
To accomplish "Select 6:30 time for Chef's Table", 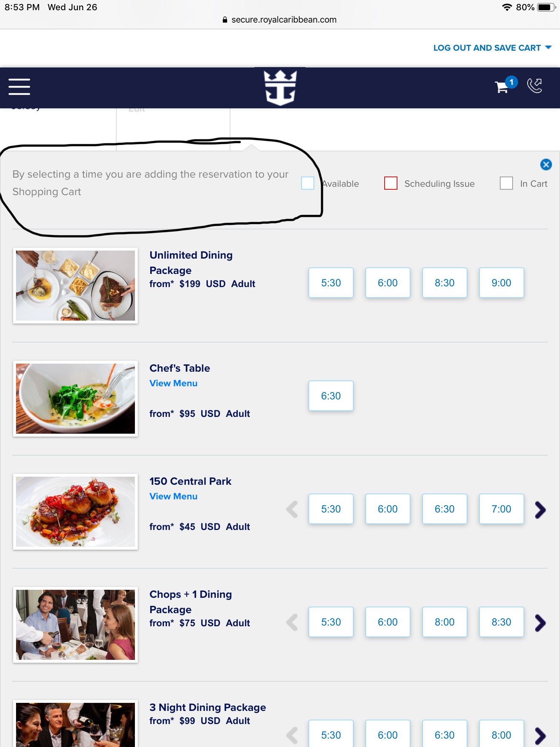I will point(331,396).
